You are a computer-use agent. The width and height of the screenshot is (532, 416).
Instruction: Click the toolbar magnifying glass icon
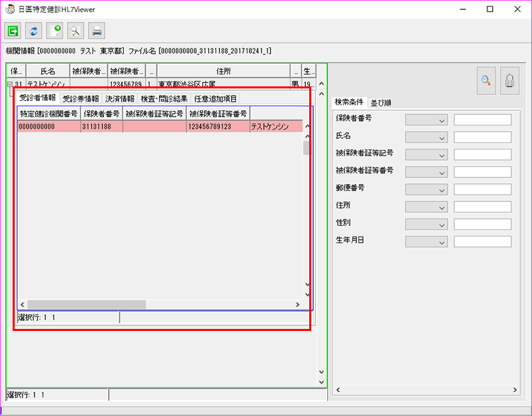76,31
